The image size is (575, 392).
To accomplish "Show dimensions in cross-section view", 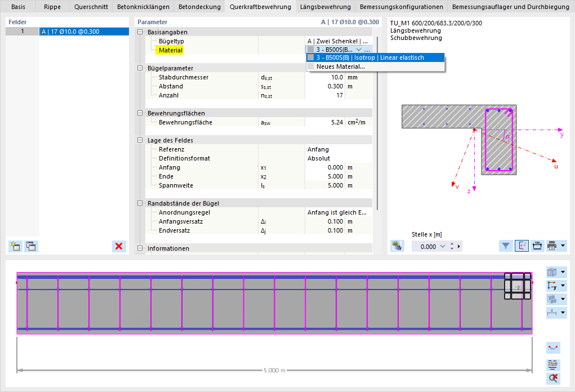I will coord(537,246).
